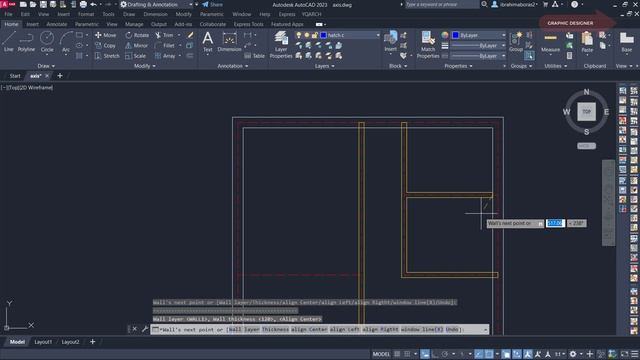Select the Dimension tool
The width and height of the screenshot is (640, 360).
click(229, 42)
